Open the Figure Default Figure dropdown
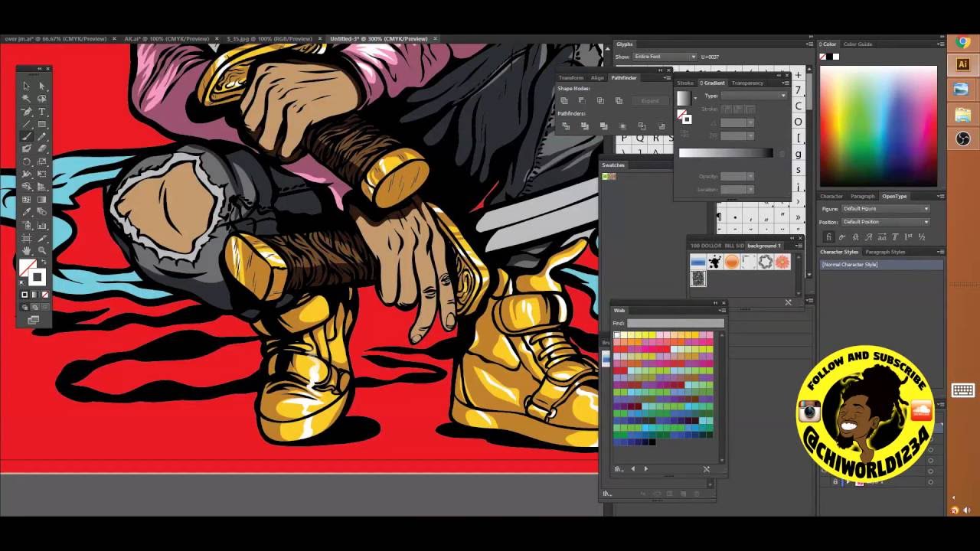The height and width of the screenshot is (551, 980). 886,209
